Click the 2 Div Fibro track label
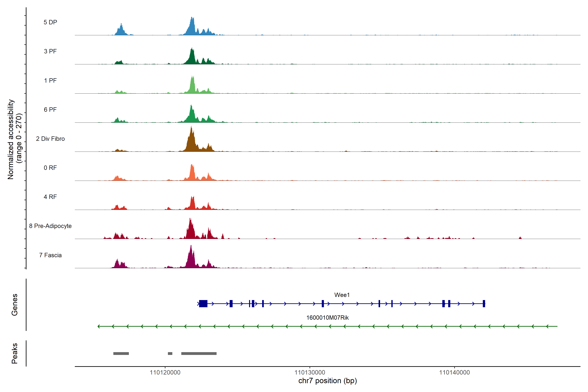 tap(50, 139)
